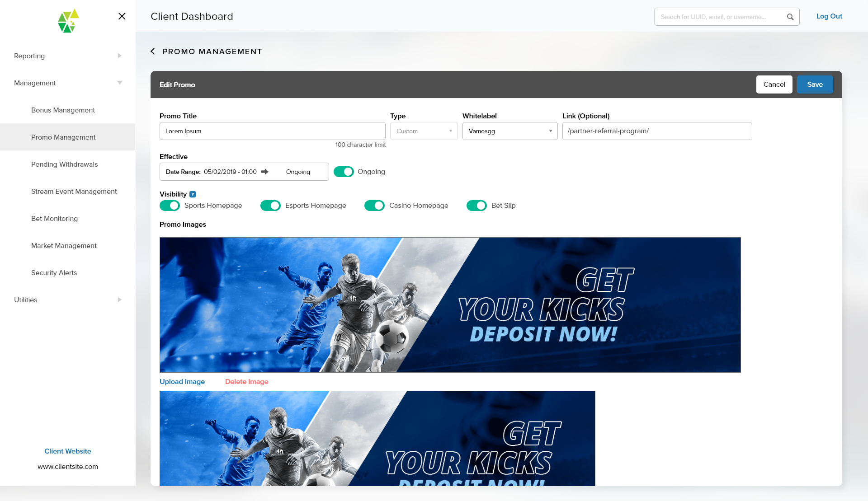Toggle off Bet Slip visibility
Viewport: 868px width, 501px height.
tap(477, 206)
